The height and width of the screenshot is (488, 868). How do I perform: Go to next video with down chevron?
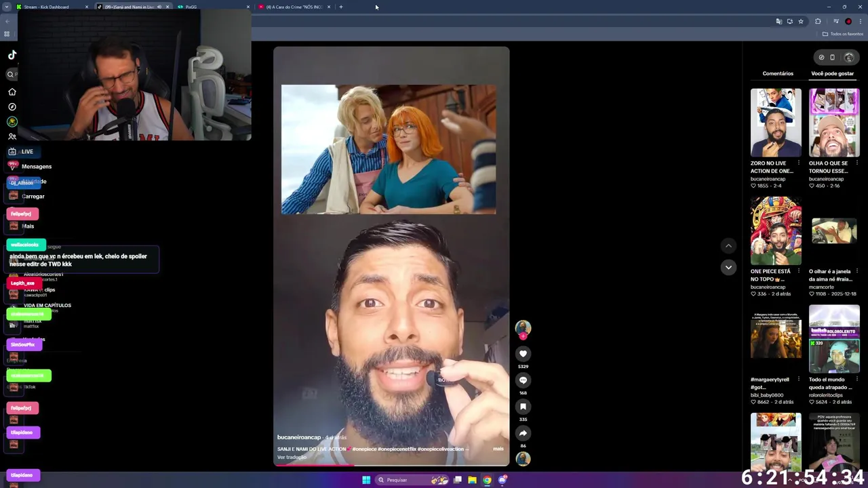[728, 267]
